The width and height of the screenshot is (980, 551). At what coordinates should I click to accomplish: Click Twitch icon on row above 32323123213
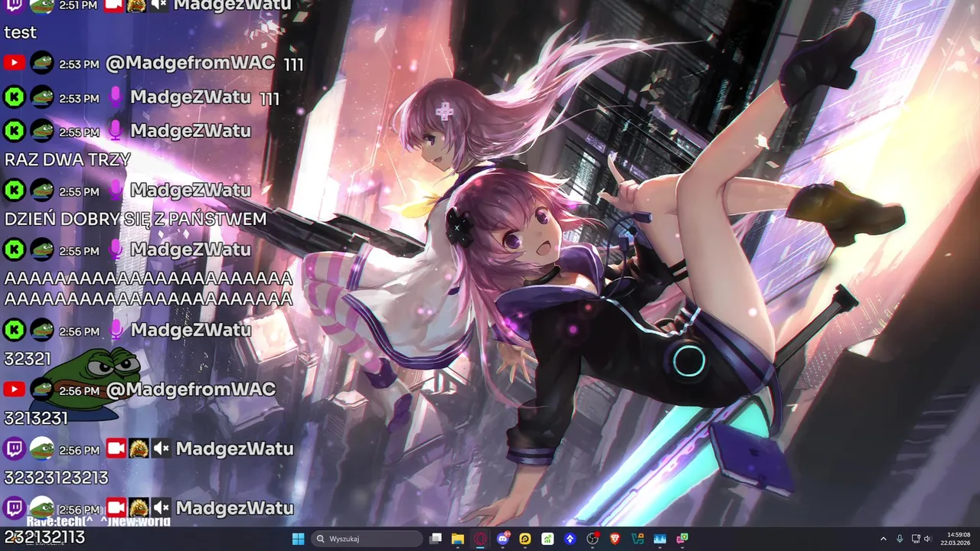coord(14,448)
